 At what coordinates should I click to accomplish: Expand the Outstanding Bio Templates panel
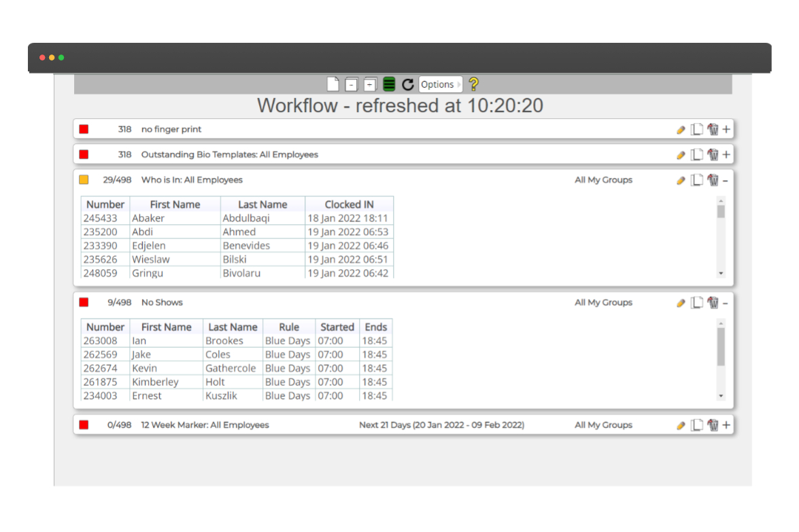(726, 154)
